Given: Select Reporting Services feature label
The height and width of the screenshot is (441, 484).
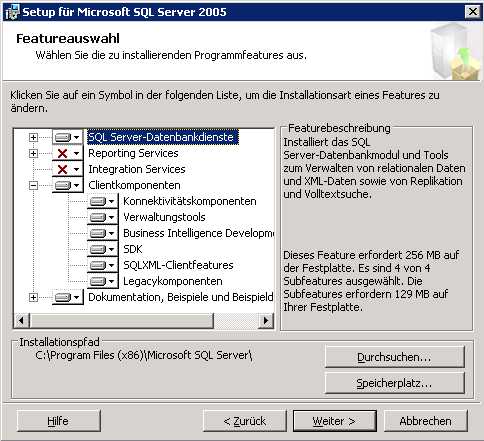Looking at the screenshot, I should [x=133, y=153].
